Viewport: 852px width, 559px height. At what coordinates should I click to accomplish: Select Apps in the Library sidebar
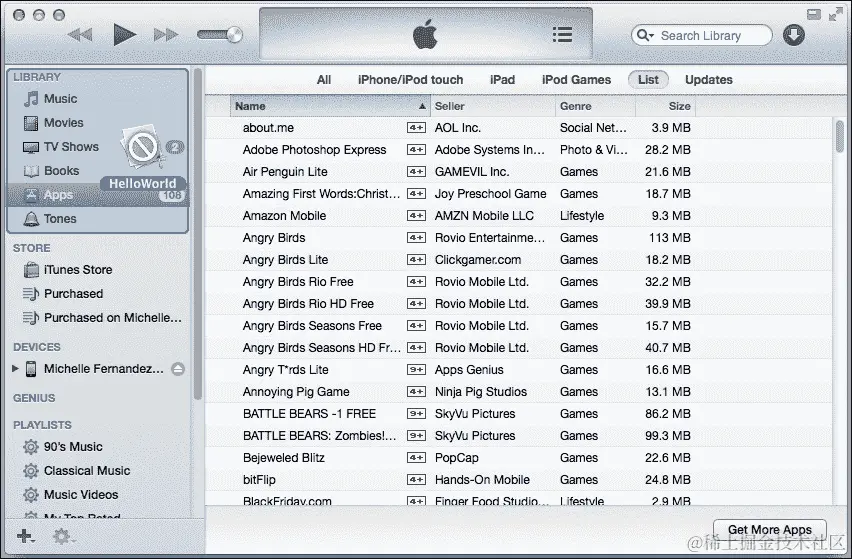[98, 195]
